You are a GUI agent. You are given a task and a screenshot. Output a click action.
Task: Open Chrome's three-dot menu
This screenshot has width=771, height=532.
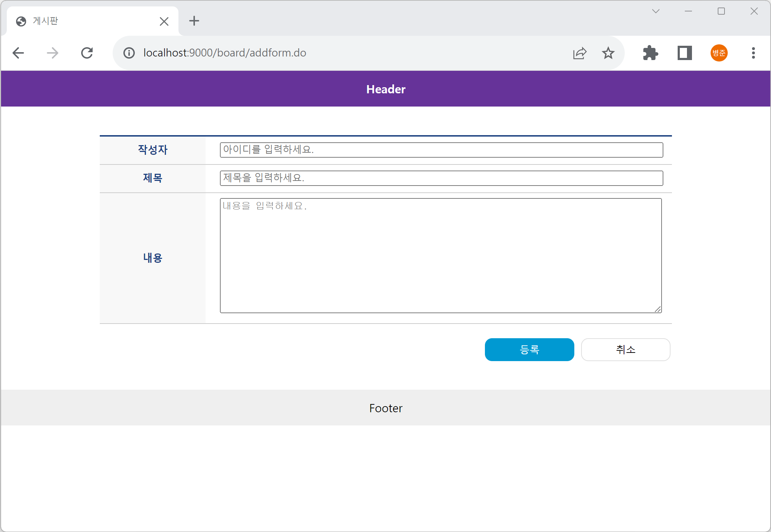click(753, 53)
